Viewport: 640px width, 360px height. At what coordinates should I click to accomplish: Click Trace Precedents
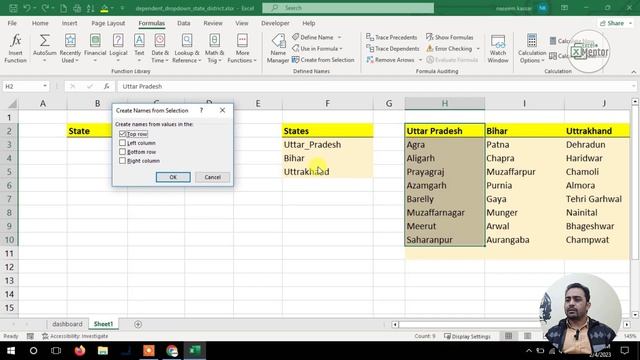pyautogui.click(x=392, y=37)
